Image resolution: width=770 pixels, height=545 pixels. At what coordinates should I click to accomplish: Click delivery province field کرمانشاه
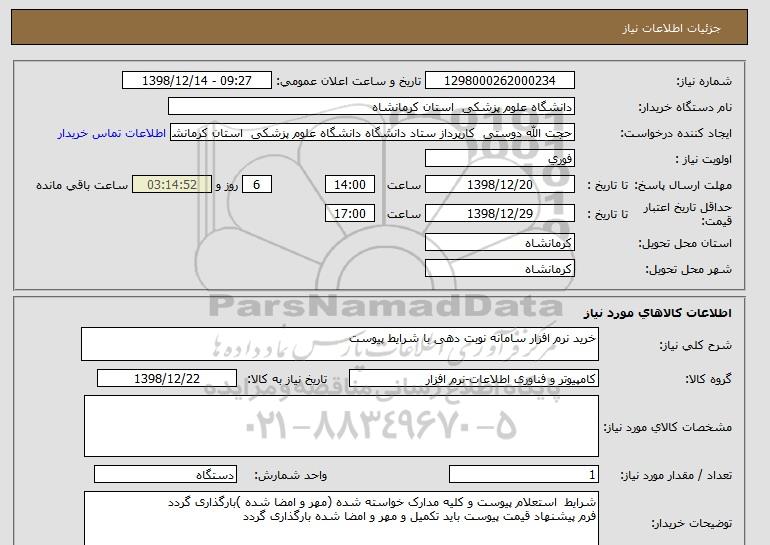tap(499, 243)
